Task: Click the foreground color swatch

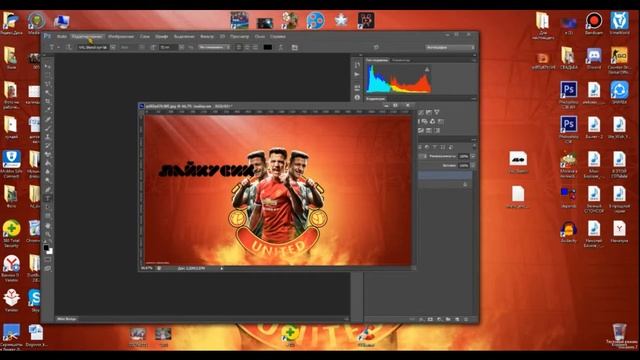Action: pyautogui.click(x=46, y=248)
